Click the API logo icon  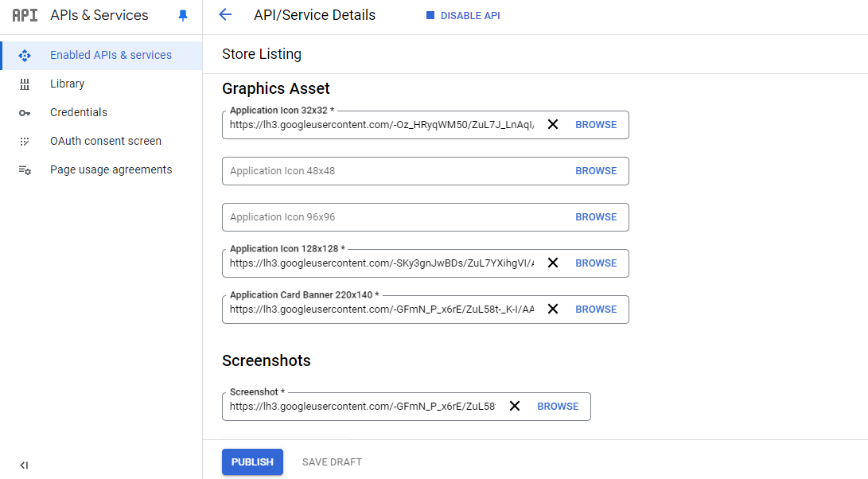tap(25, 15)
